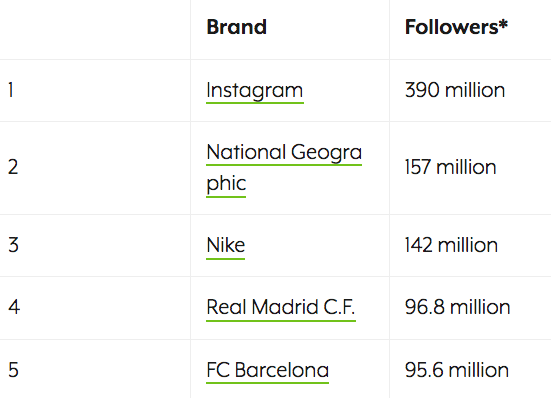The image size is (551, 398).
Task: Click the 'National Geogra' first-line link text
Action: coord(284,153)
